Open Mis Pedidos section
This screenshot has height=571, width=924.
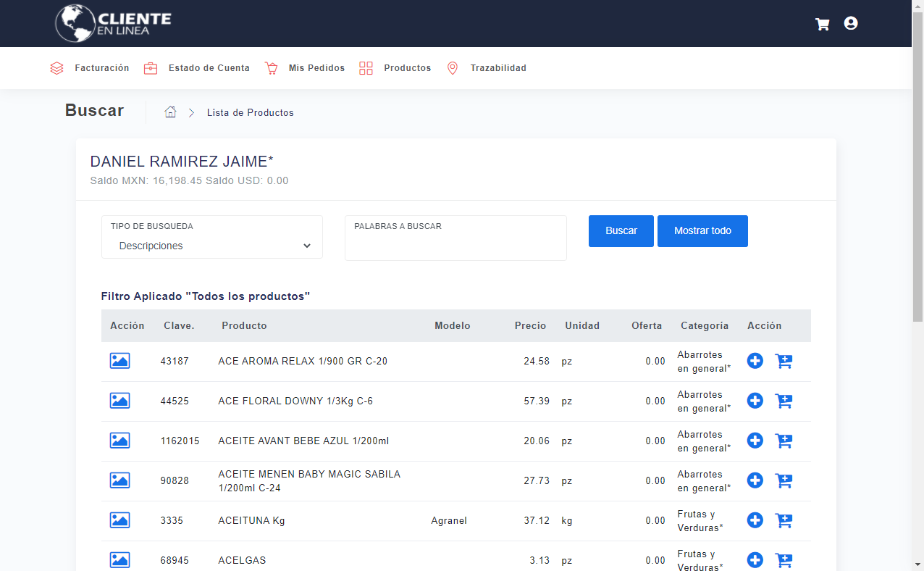[x=305, y=68]
